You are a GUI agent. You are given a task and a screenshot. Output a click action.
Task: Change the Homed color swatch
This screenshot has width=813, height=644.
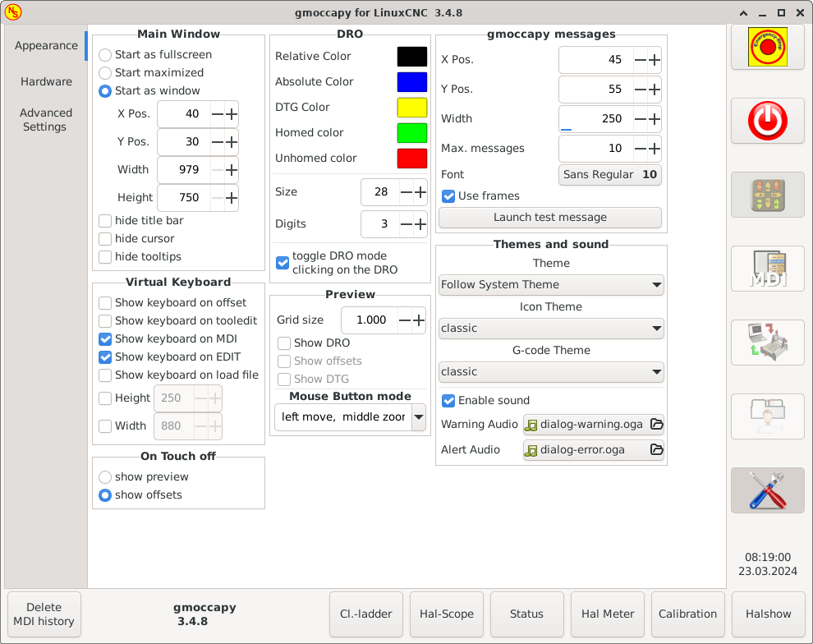(x=411, y=132)
